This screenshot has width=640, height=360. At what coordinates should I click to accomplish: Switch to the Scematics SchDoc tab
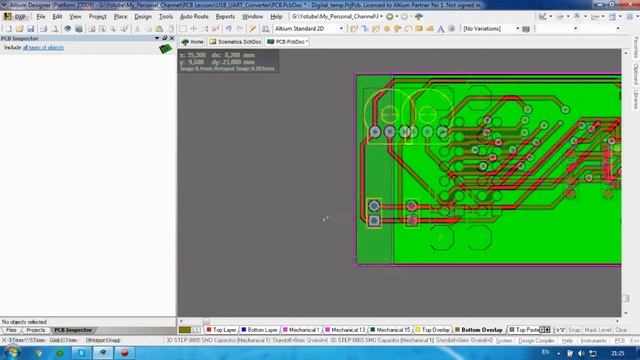click(x=235, y=42)
